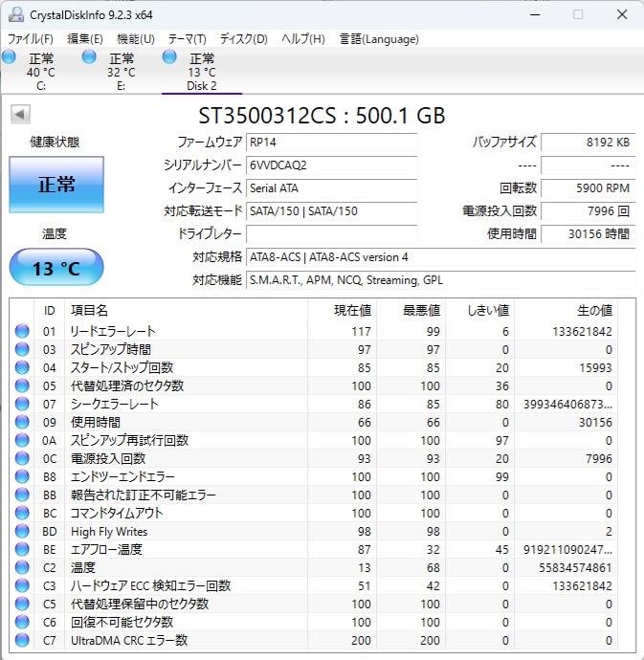Click the blue orb for C3 ハードウェア ECC row
This screenshot has width=644, height=660.
(22, 586)
